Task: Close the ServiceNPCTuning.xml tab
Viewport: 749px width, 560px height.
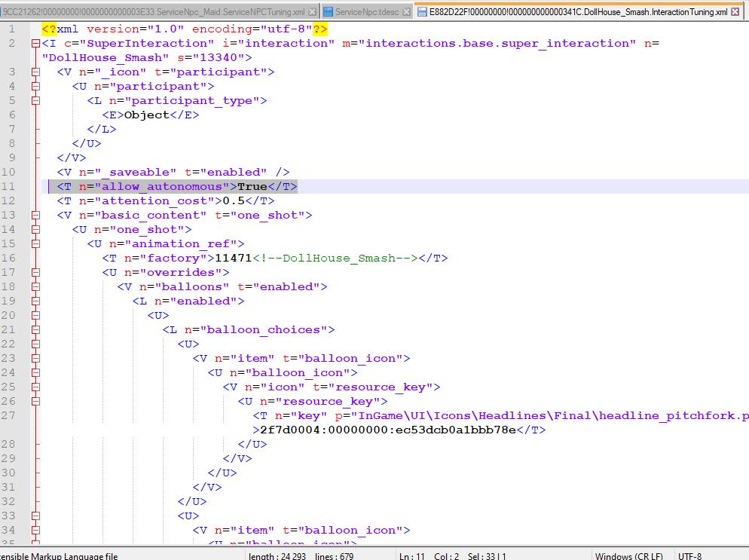Action: tap(312, 12)
